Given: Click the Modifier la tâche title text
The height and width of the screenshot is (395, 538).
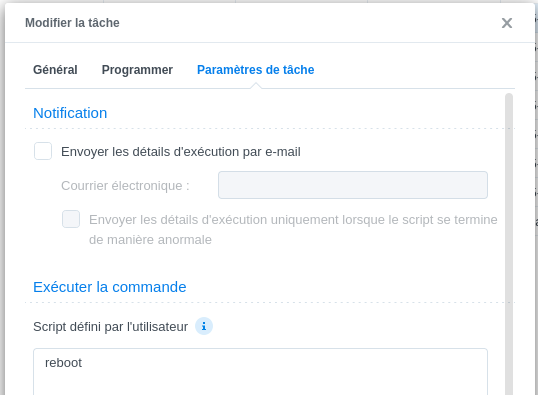Looking at the screenshot, I should pyautogui.click(x=72, y=23).
